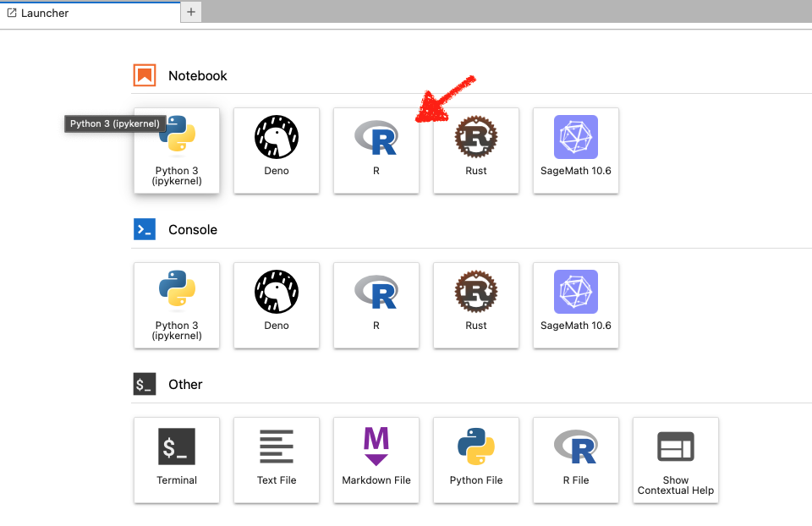The image size is (812, 526).
Task: Launch the SageMath 10.6 console
Action: coord(576,305)
